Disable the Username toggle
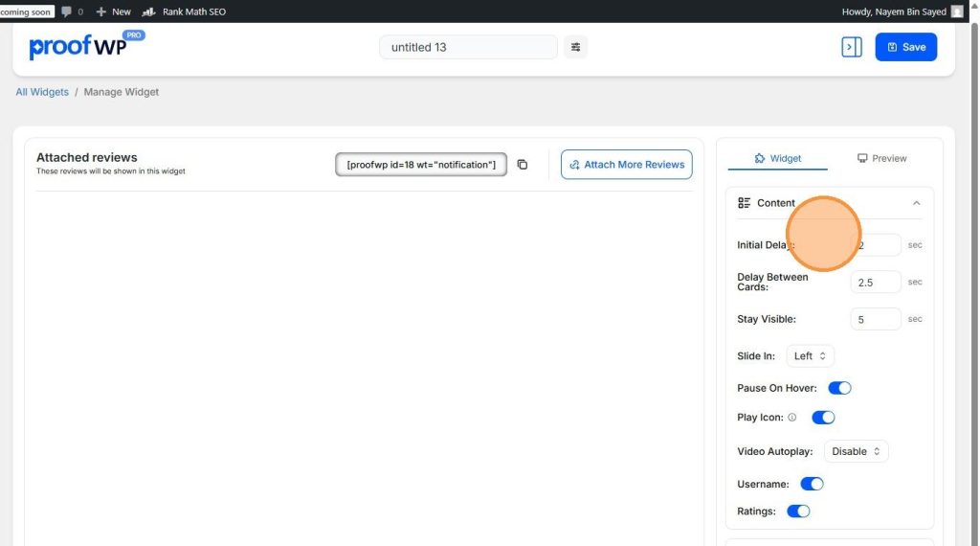980x546 pixels. [x=812, y=484]
